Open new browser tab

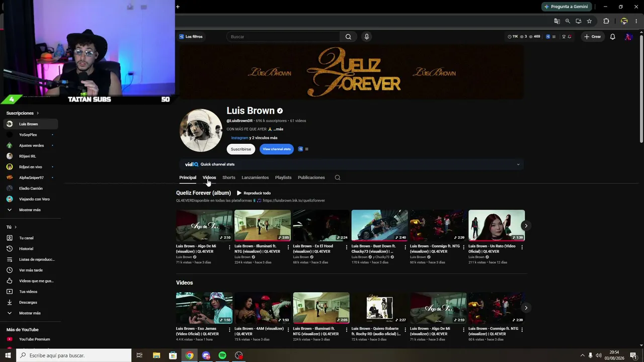[178, 7]
